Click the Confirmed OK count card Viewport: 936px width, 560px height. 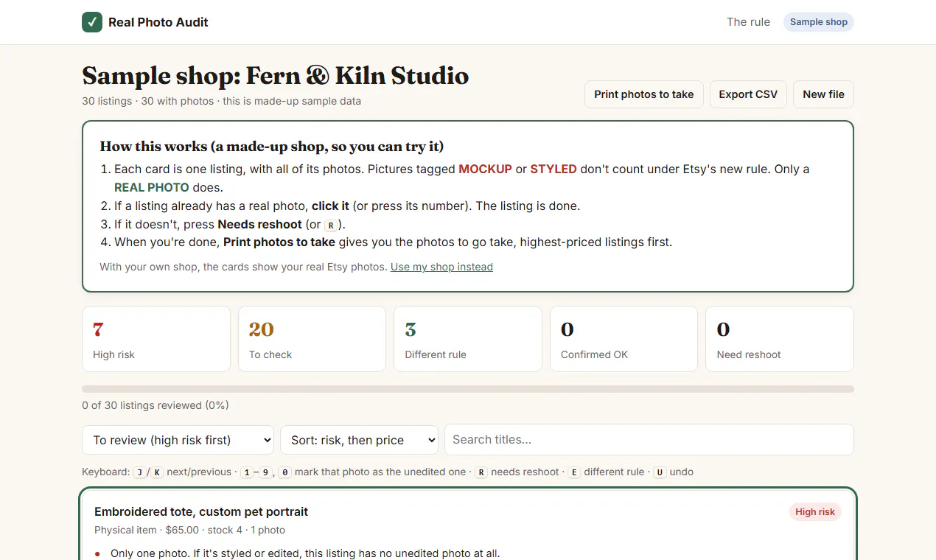point(624,339)
